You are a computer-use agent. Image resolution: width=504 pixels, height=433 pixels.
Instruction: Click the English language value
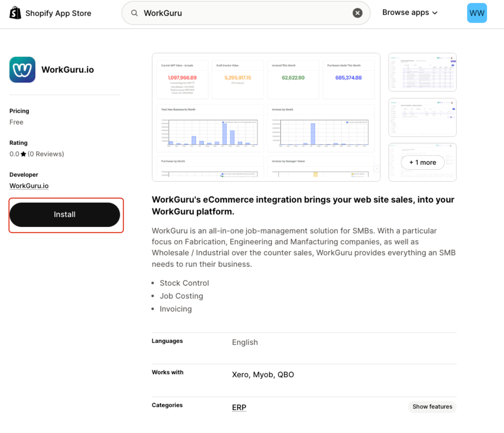245,342
